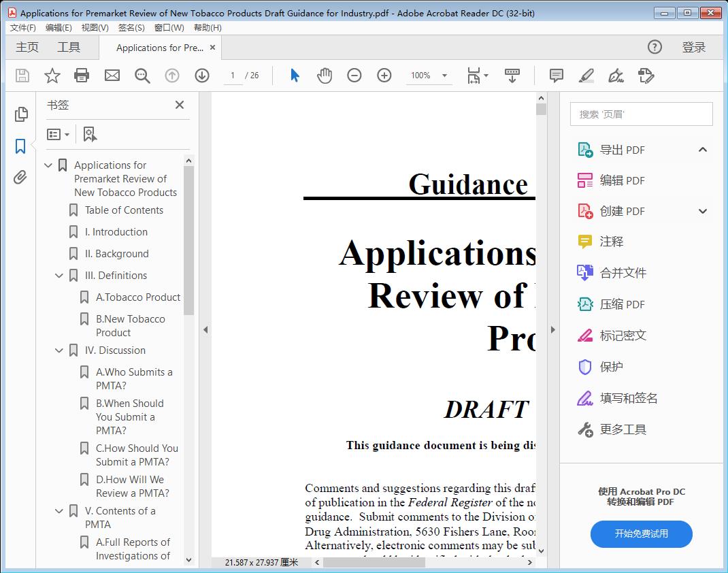This screenshot has width=728, height=573.
Task: Toggle the attachments paperclip panel
Action: (20, 177)
